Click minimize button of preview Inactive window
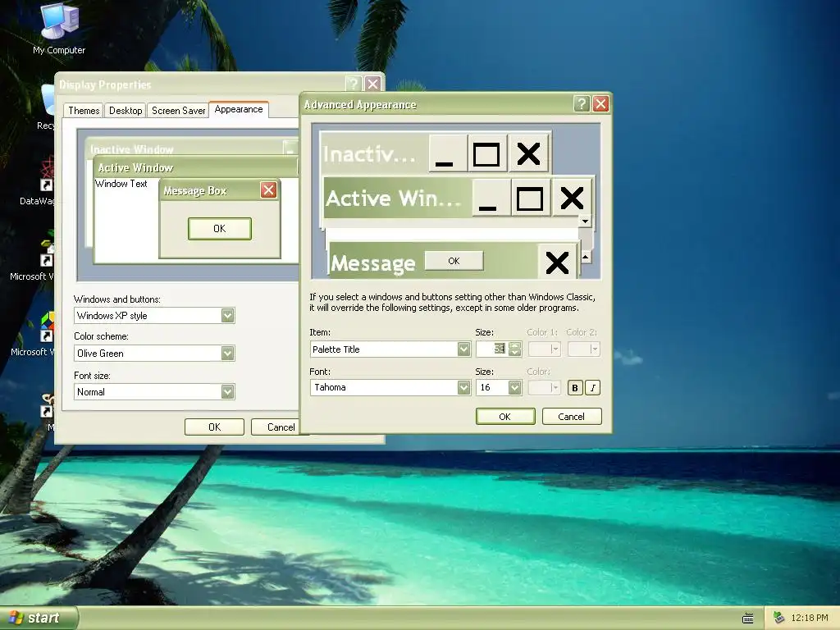Image resolution: width=840 pixels, height=630 pixels. 448,153
